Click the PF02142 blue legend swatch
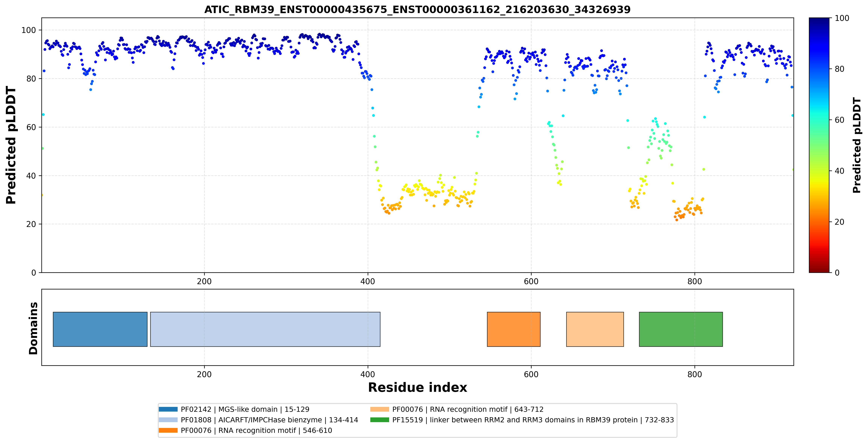The height and width of the screenshot is (443, 868). tap(168, 409)
